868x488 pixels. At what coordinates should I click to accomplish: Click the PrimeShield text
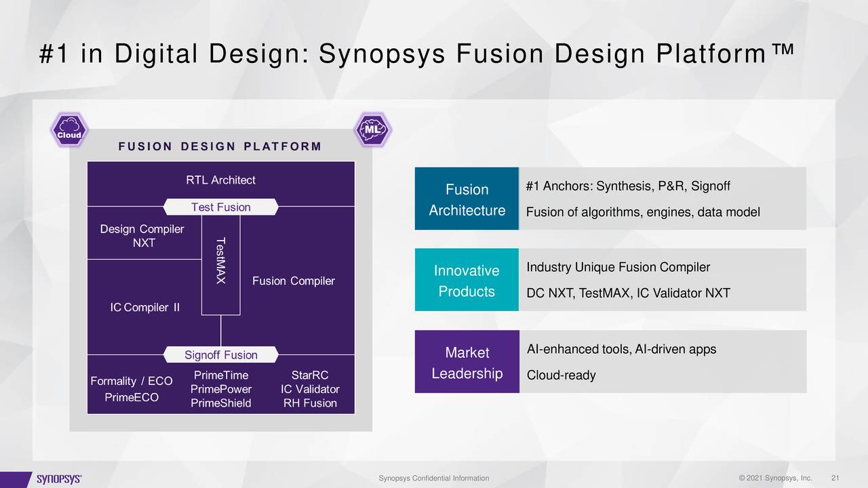(x=221, y=403)
